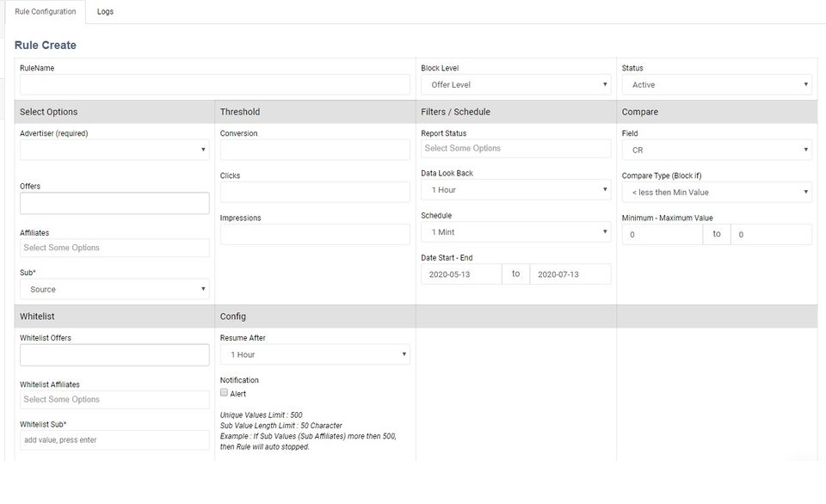Open the Compare Field dropdown

717,150
